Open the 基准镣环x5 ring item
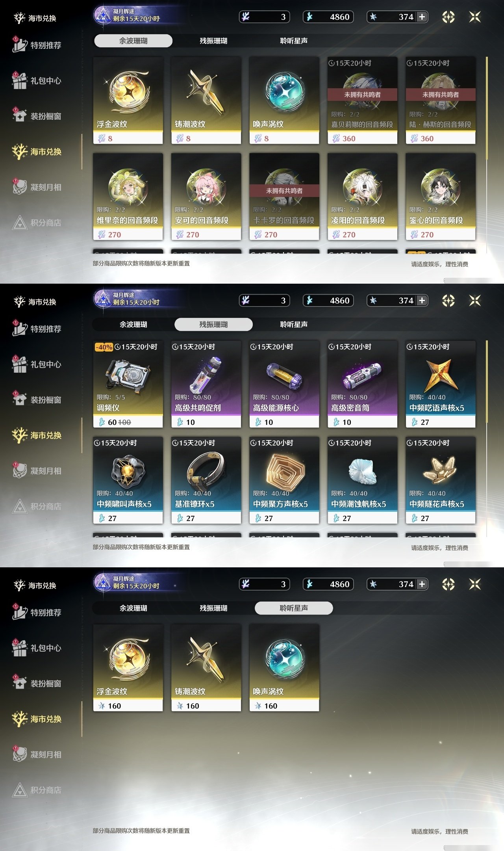 click(x=206, y=480)
